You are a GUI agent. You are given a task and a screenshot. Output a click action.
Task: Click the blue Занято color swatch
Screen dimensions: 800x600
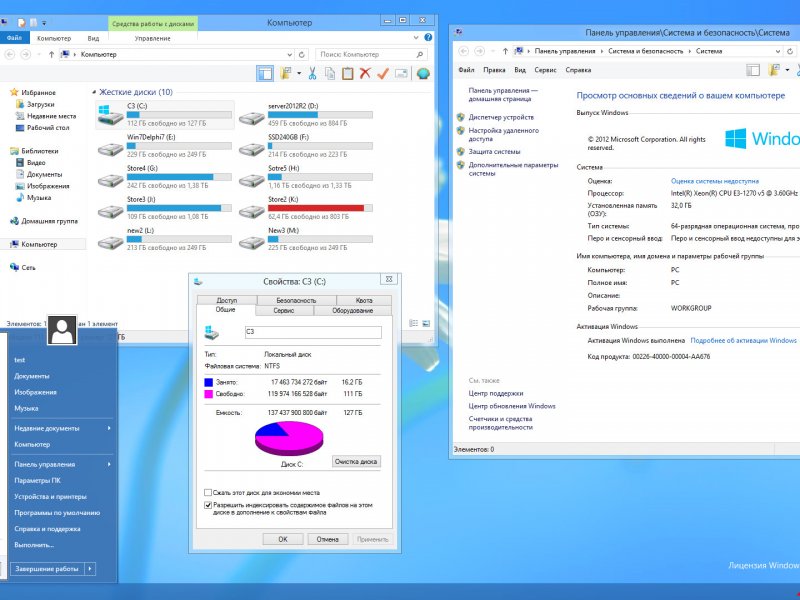(x=208, y=382)
